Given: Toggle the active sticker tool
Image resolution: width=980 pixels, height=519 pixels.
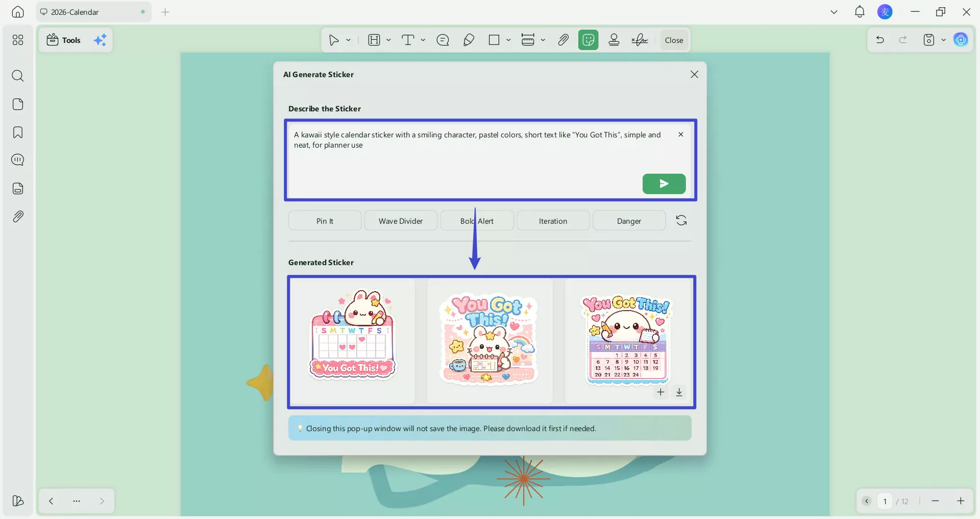Looking at the screenshot, I should point(589,40).
